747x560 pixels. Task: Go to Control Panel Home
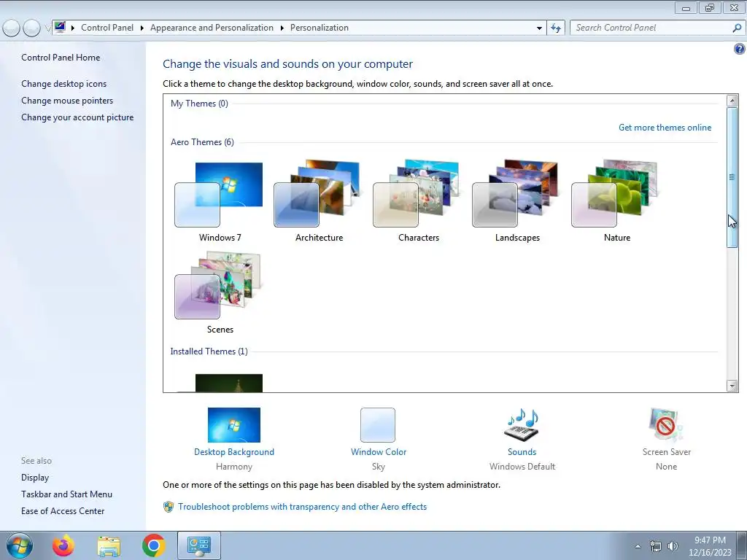pyautogui.click(x=61, y=58)
